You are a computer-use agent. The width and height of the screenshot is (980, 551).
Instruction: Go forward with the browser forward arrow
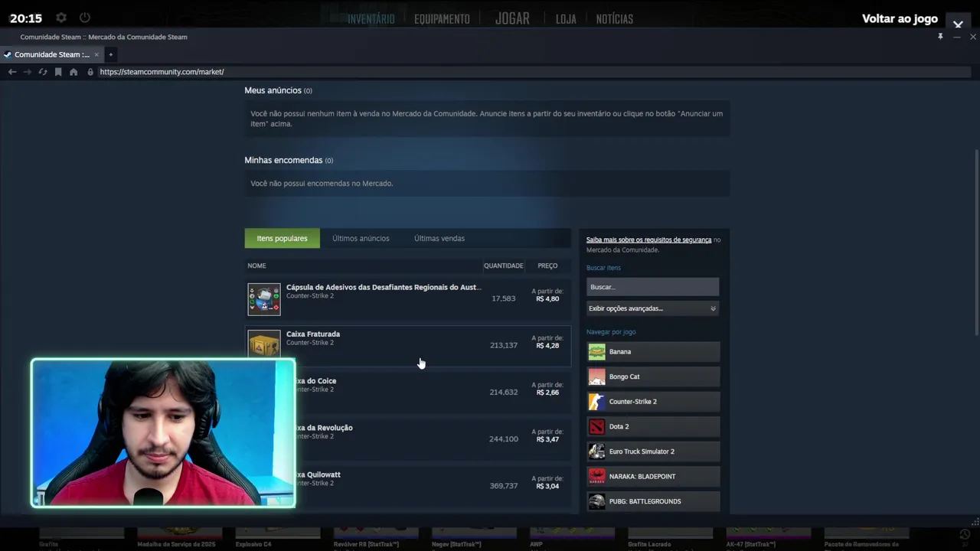click(28, 72)
